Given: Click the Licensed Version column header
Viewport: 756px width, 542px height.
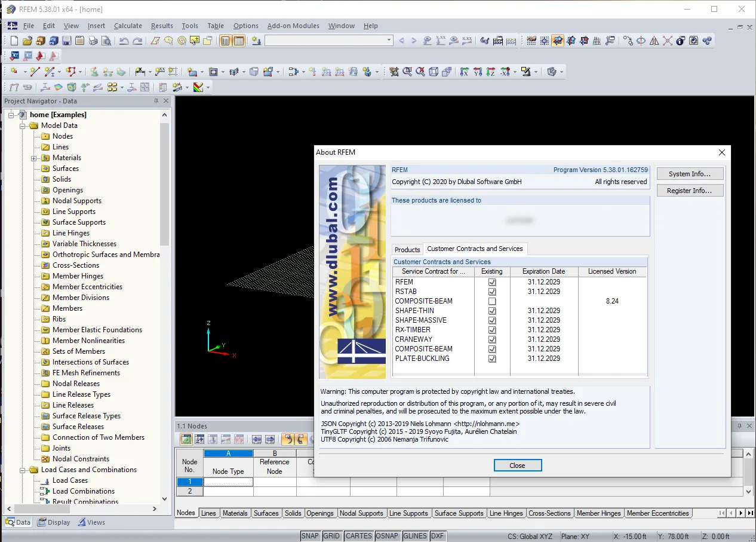Looking at the screenshot, I should click(612, 271).
